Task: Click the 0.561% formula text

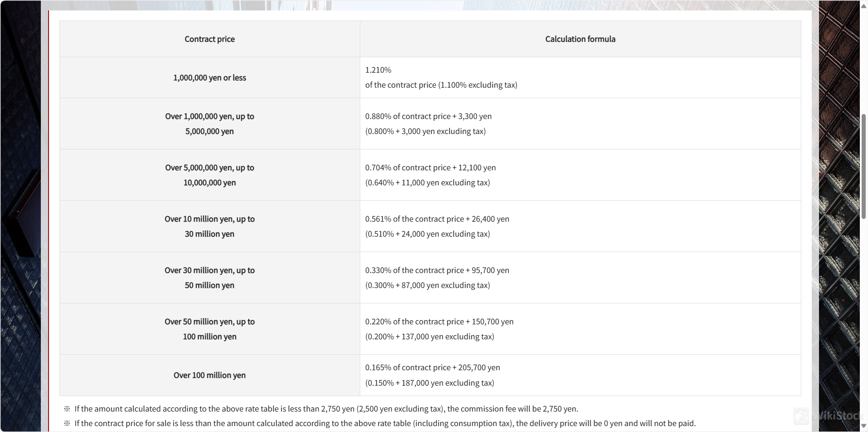Action: click(437, 218)
